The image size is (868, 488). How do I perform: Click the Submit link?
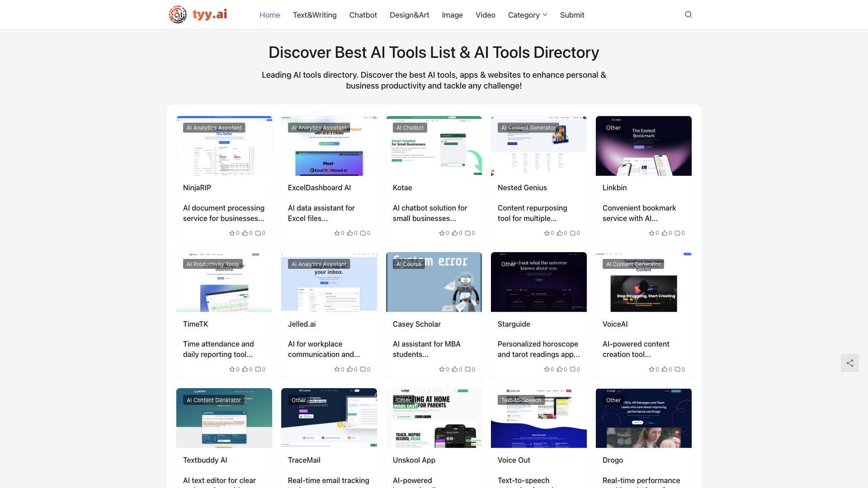coord(572,15)
